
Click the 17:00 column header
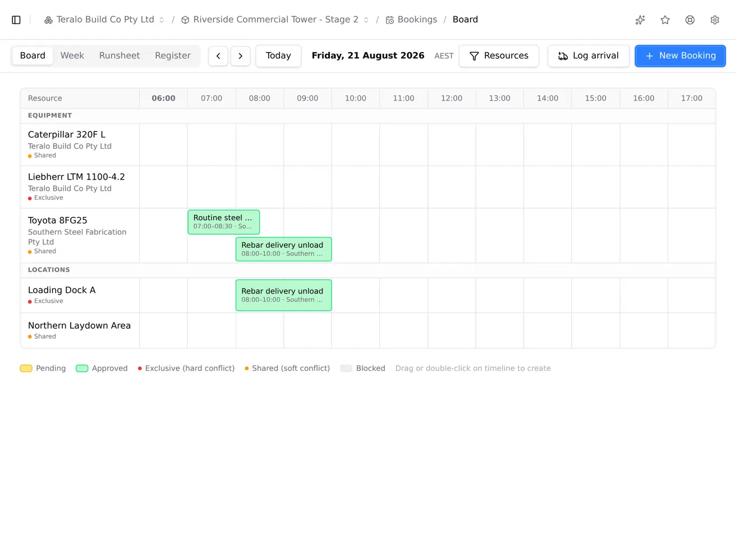[x=692, y=98]
